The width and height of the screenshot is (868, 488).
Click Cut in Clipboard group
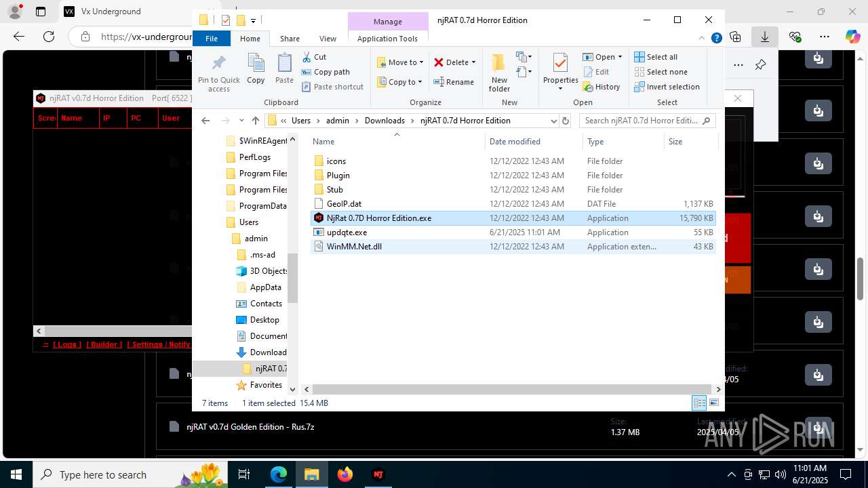click(x=314, y=57)
